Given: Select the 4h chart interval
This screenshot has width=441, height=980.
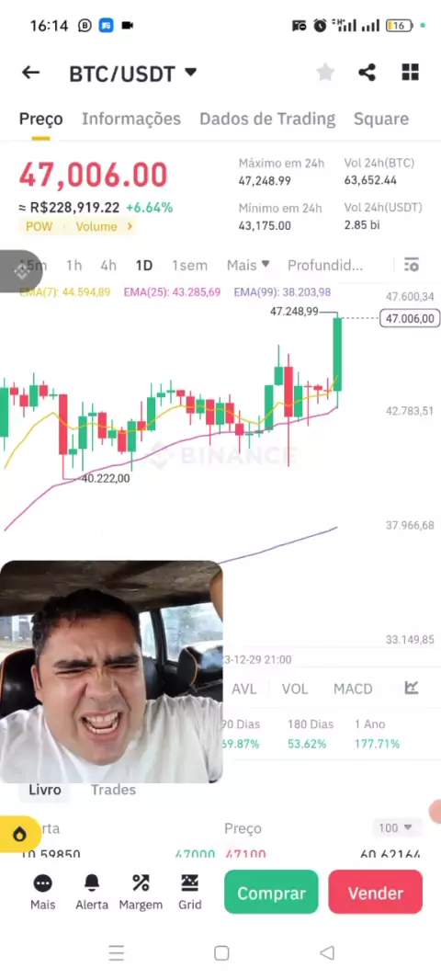Looking at the screenshot, I should (x=108, y=265).
